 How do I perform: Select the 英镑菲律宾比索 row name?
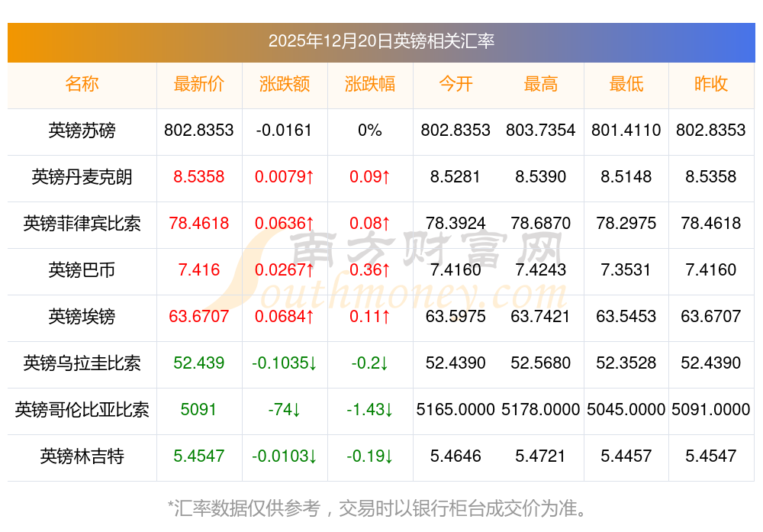82,224
